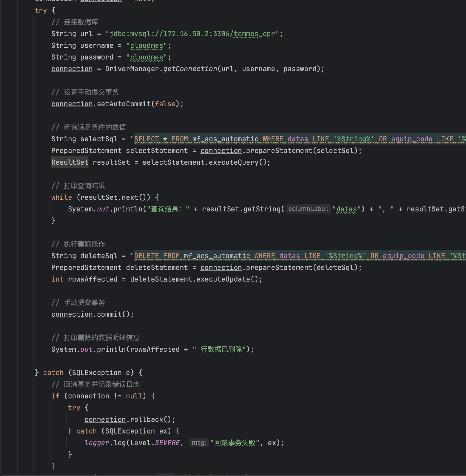This screenshot has height=476, width=466.
Task: Click the 'String password' variable name
Action: coord(97,57)
